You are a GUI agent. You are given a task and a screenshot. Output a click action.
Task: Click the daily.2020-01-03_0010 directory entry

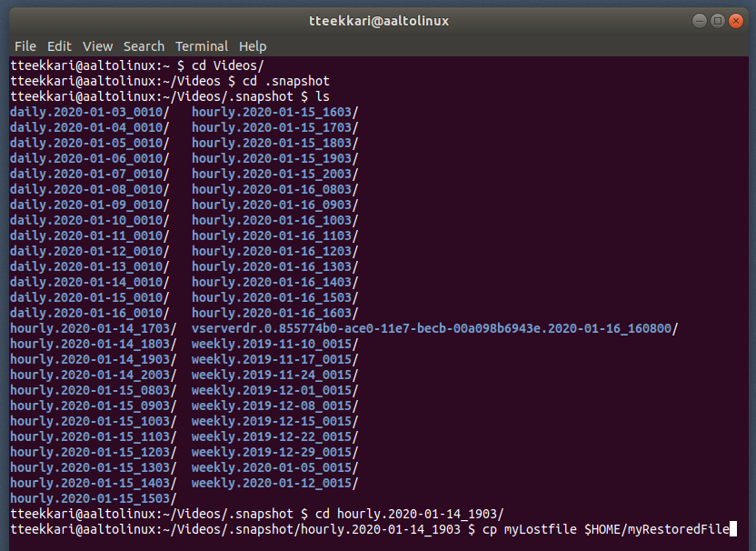89,112
